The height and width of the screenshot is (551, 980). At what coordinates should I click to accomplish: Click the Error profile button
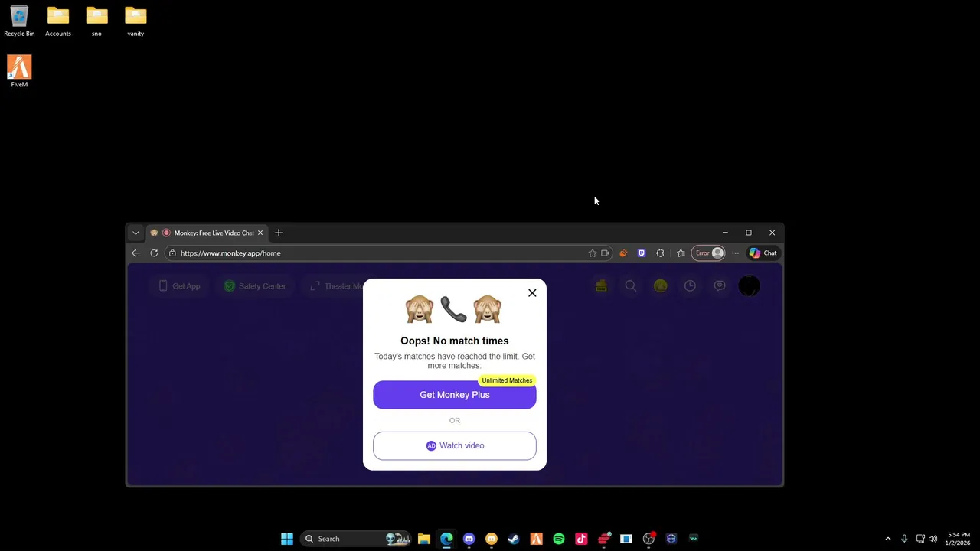707,253
